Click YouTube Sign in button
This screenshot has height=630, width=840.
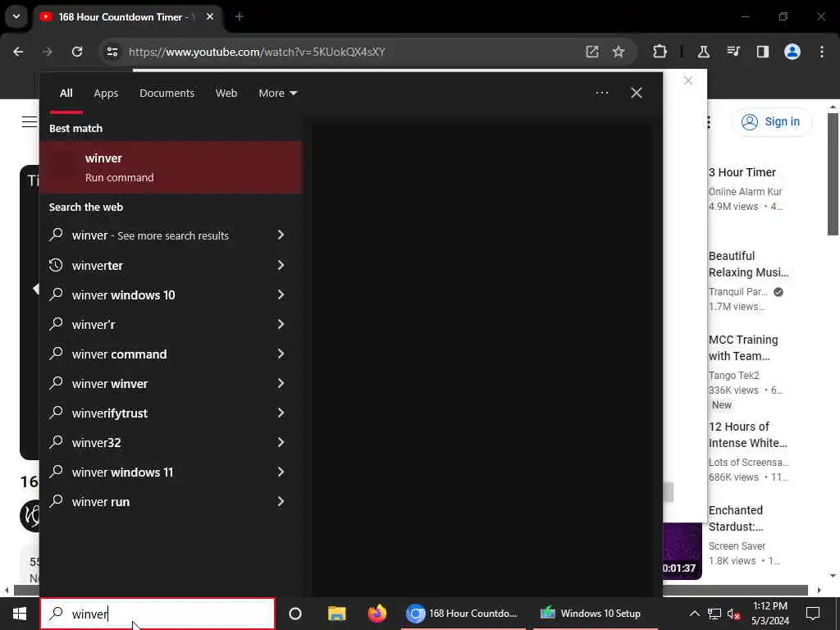pos(772,121)
